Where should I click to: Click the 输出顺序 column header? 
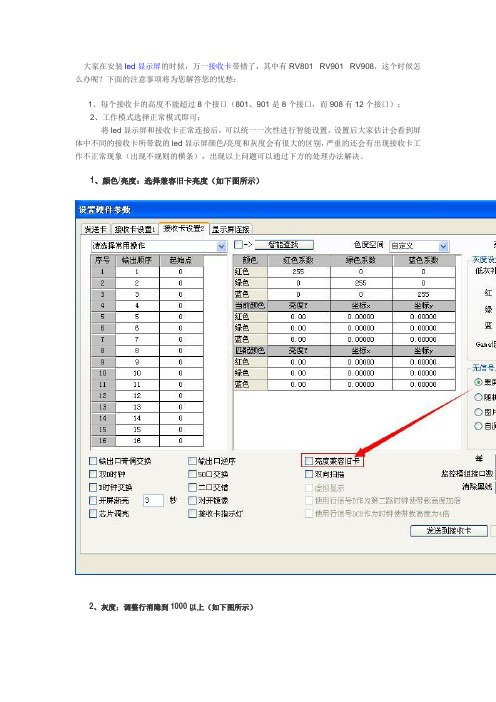click(137, 260)
